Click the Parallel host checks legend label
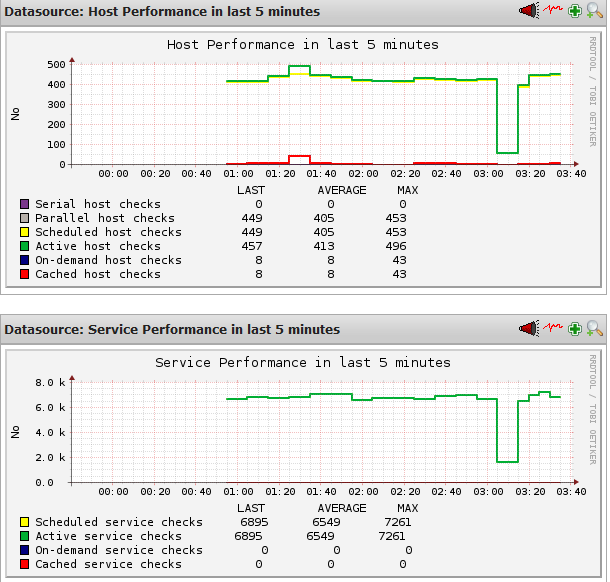Viewport: 610px width, 582px height. point(104,218)
